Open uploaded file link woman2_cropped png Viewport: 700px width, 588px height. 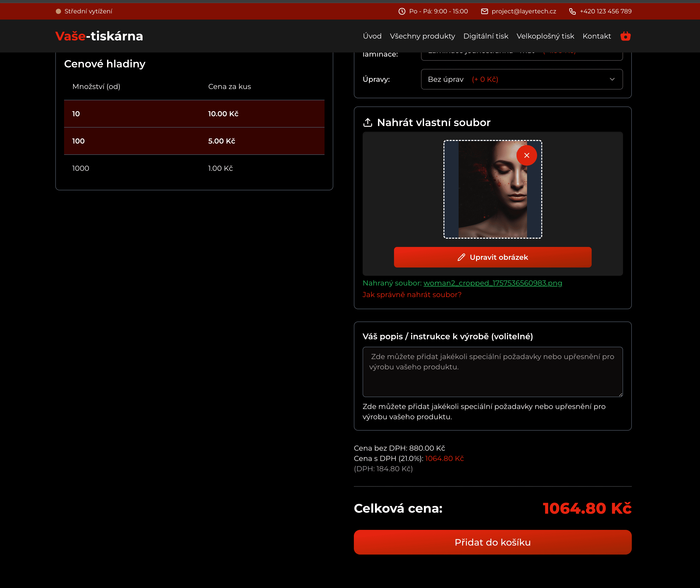(x=493, y=283)
